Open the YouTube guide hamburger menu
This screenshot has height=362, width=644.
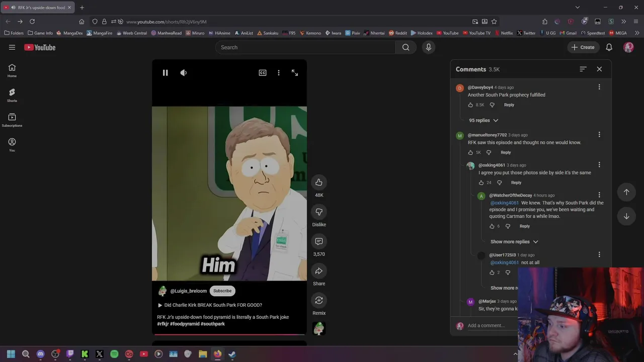(x=12, y=47)
